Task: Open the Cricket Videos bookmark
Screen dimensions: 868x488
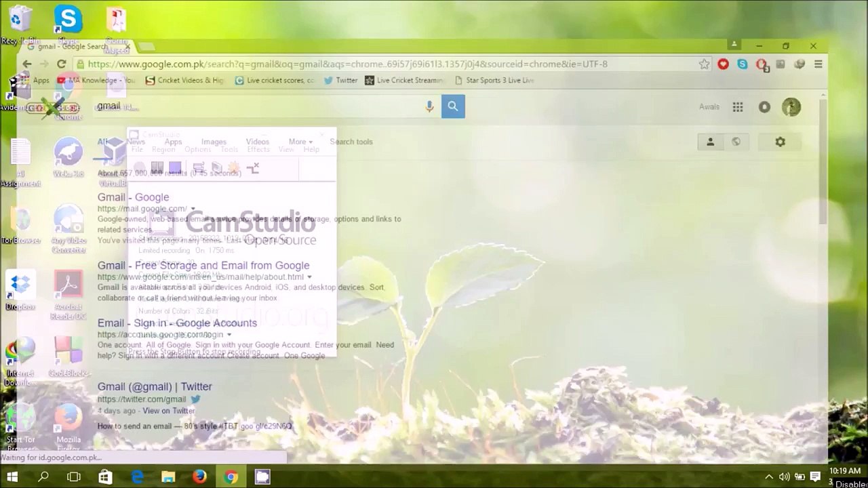Action: [184, 80]
